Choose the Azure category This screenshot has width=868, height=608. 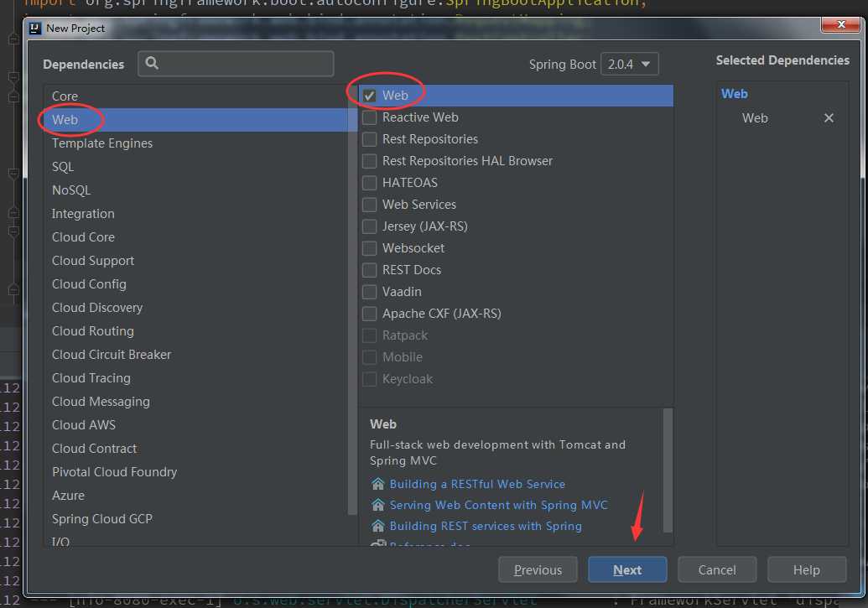click(x=196, y=495)
